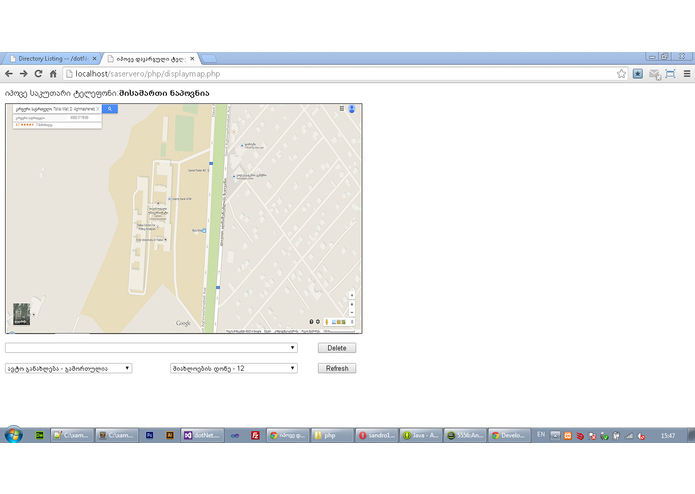The image size is (695, 494).
Task: Open the zoom level 12 dropdown
Action: click(234, 368)
